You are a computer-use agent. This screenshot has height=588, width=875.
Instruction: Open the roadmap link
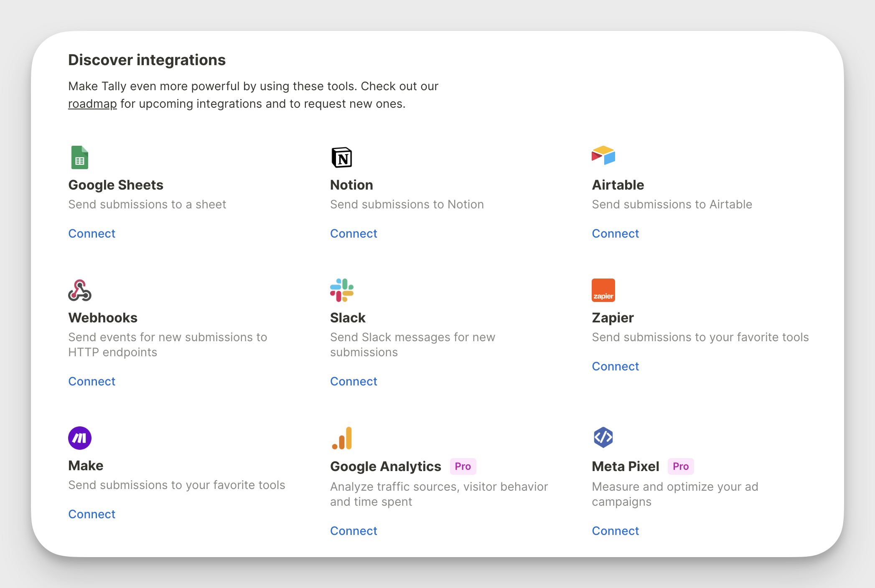click(92, 104)
